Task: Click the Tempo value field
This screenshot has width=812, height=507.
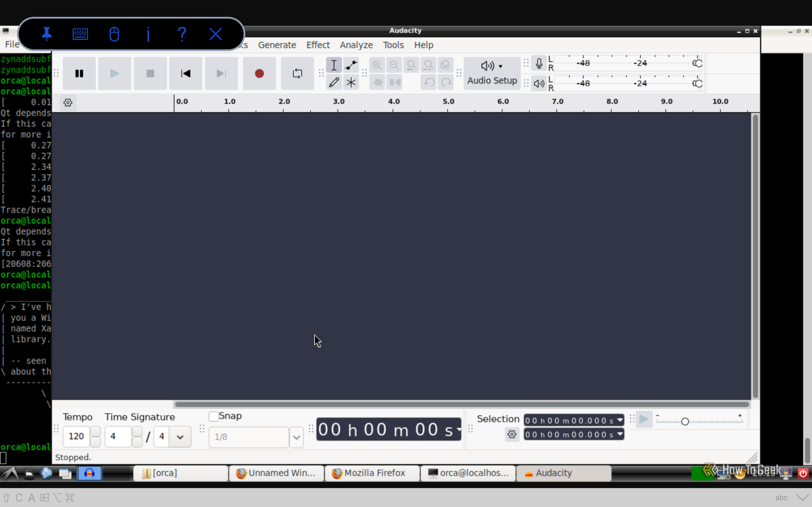Action: tap(76, 436)
